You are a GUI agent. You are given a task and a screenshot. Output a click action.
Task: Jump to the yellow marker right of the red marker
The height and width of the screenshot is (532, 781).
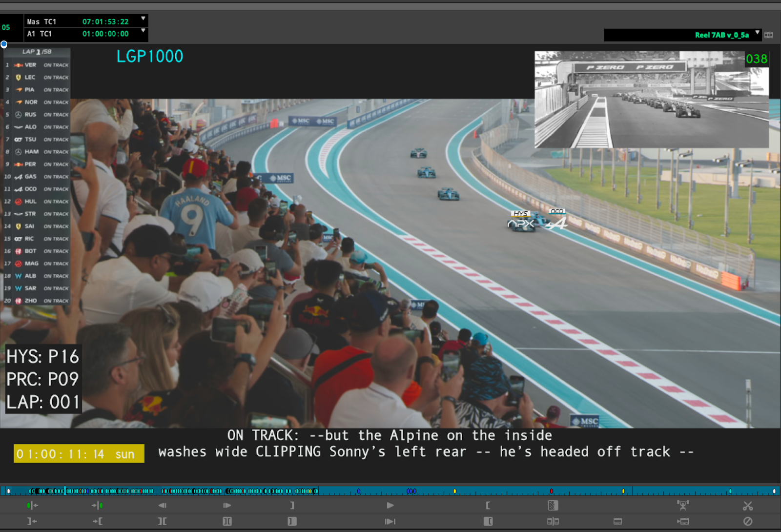tap(623, 491)
